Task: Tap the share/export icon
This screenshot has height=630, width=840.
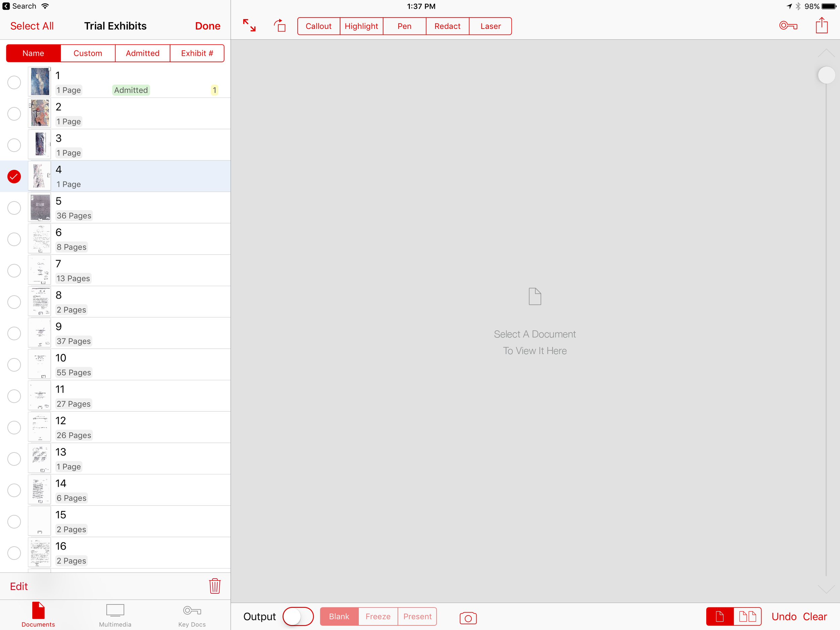Action: pos(822,25)
